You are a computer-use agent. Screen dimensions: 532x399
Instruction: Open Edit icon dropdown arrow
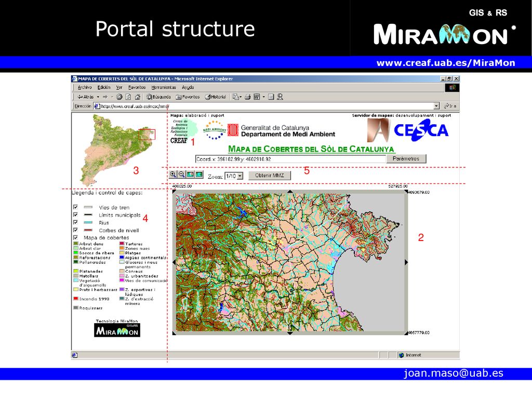263,97
